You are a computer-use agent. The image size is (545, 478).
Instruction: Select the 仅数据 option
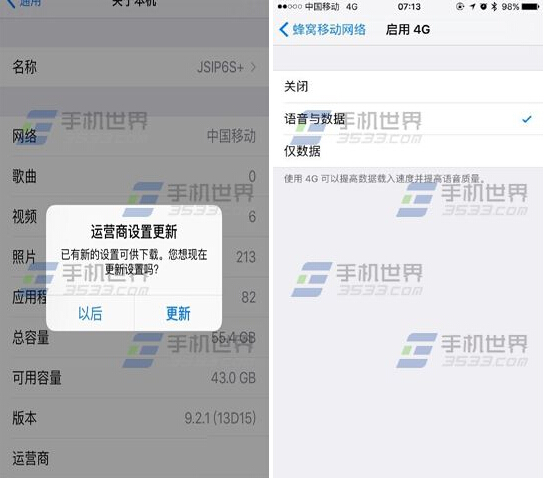coord(408,151)
